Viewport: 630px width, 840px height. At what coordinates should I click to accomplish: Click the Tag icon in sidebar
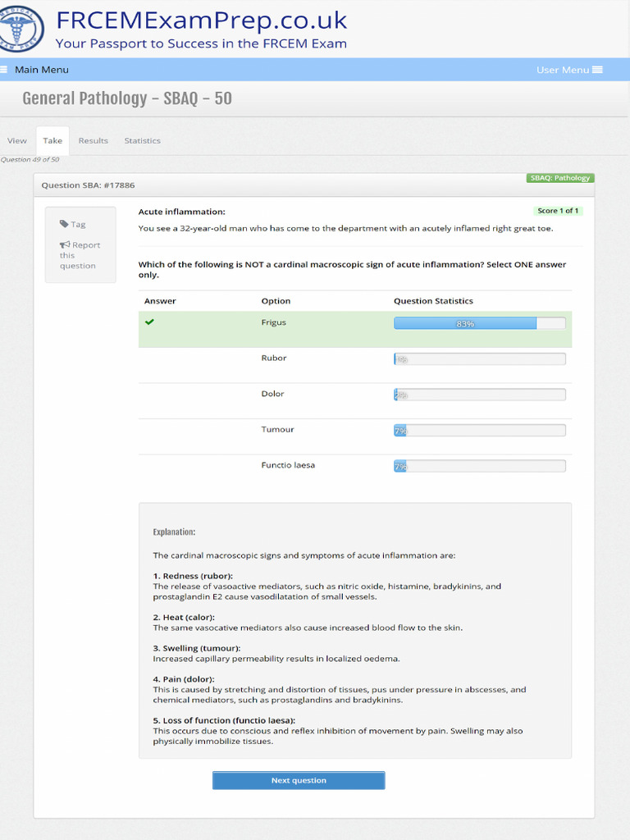click(64, 224)
